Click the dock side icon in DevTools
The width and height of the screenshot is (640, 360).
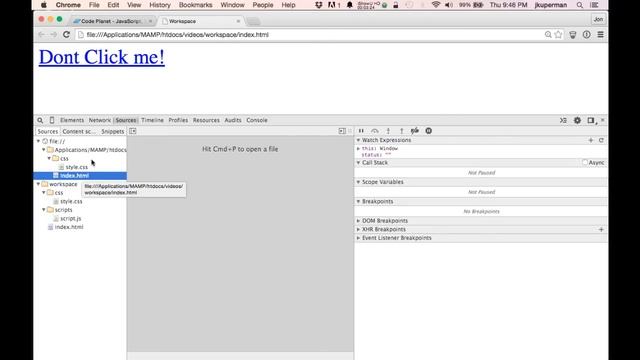(591, 120)
